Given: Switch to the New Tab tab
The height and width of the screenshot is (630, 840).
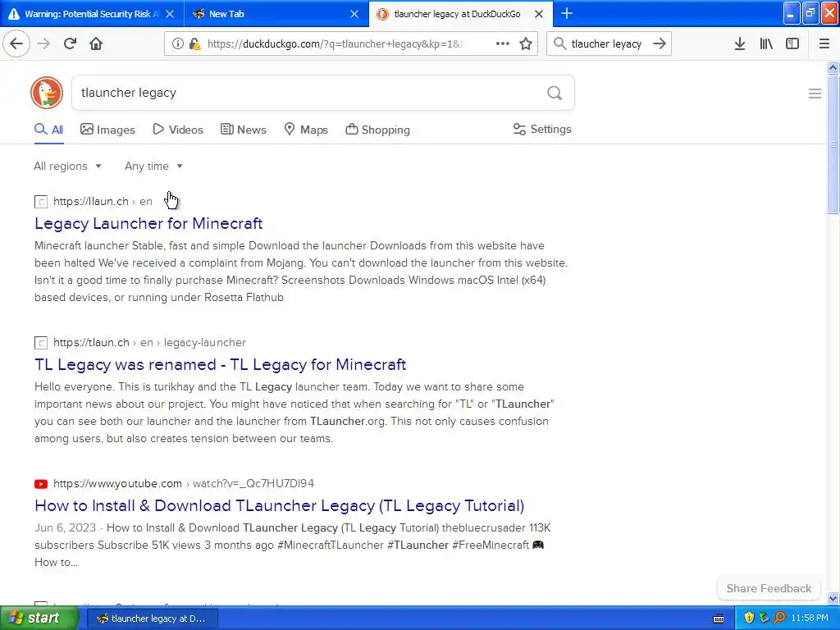Looking at the screenshot, I should click(276, 14).
